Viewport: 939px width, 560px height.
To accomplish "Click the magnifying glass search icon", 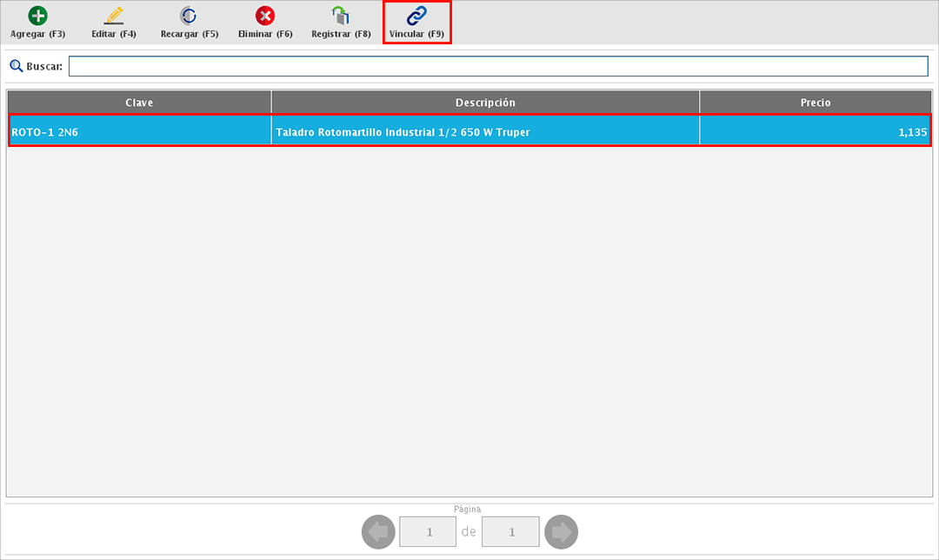I will (16, 66).
